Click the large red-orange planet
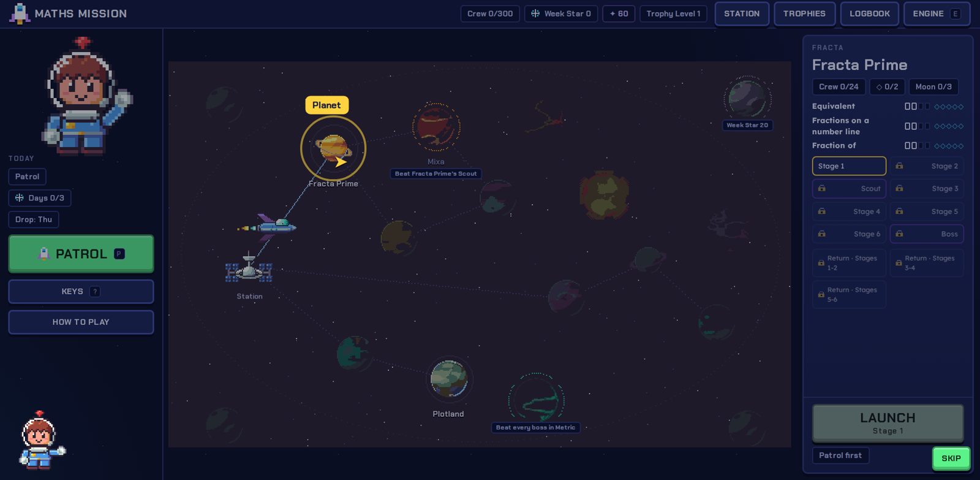The width and height of the screenshot is (980, 480). (604, 195)
